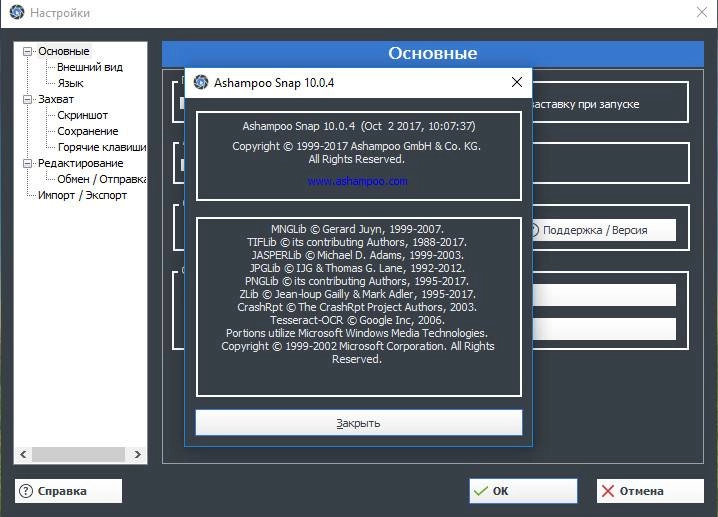Click the Закрыть button in About dialog
This screenshot has width=718, height=517.
[359, 423]
